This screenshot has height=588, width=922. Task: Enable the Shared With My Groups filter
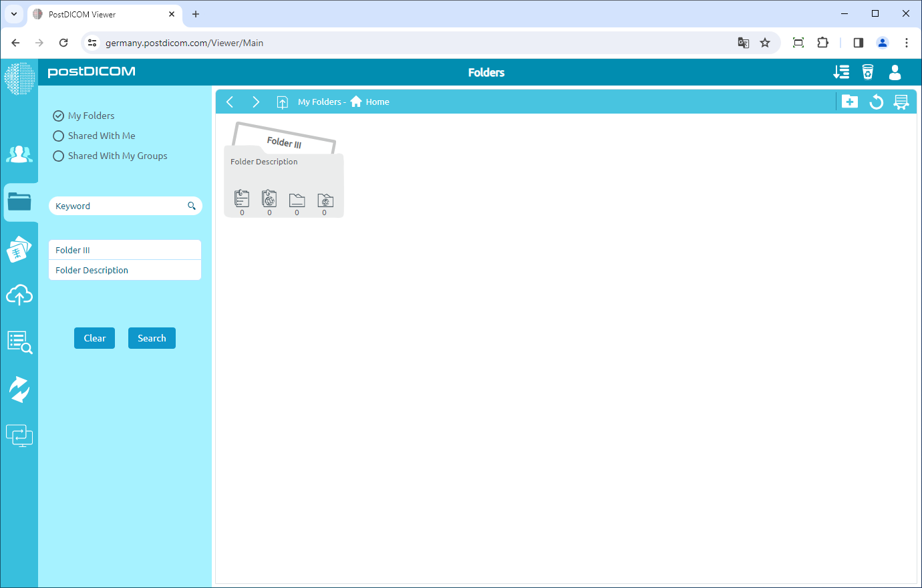58,156
